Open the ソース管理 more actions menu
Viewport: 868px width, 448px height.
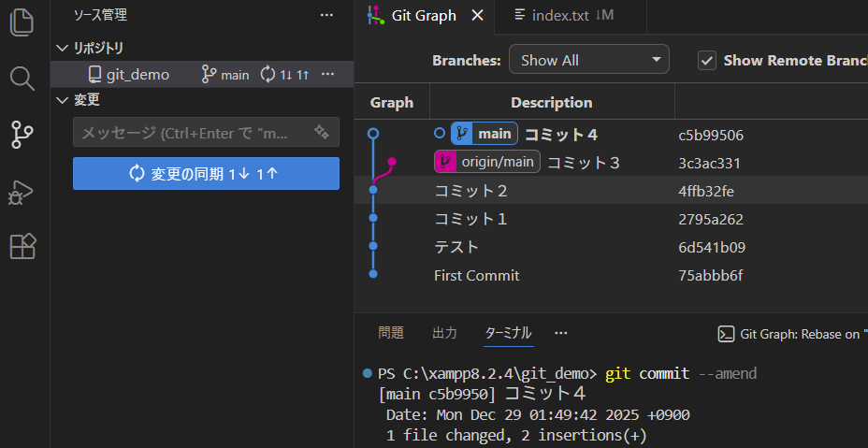(x=326, y=15)
